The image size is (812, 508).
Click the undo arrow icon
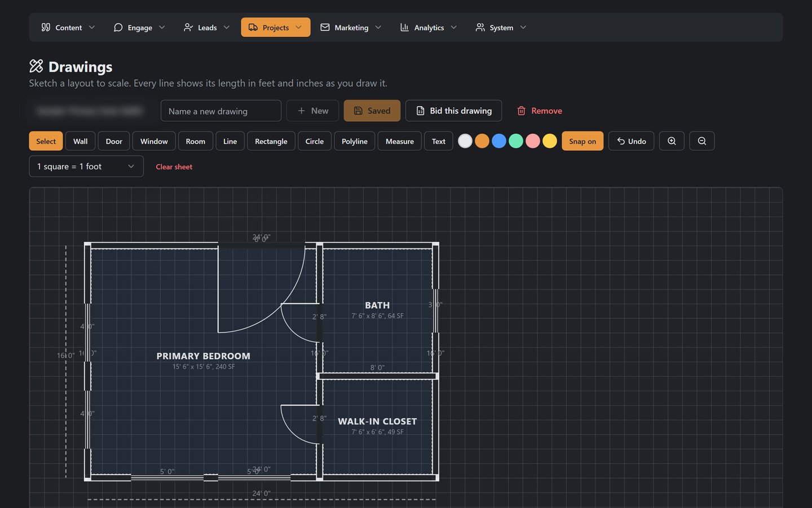pos(621,141)
